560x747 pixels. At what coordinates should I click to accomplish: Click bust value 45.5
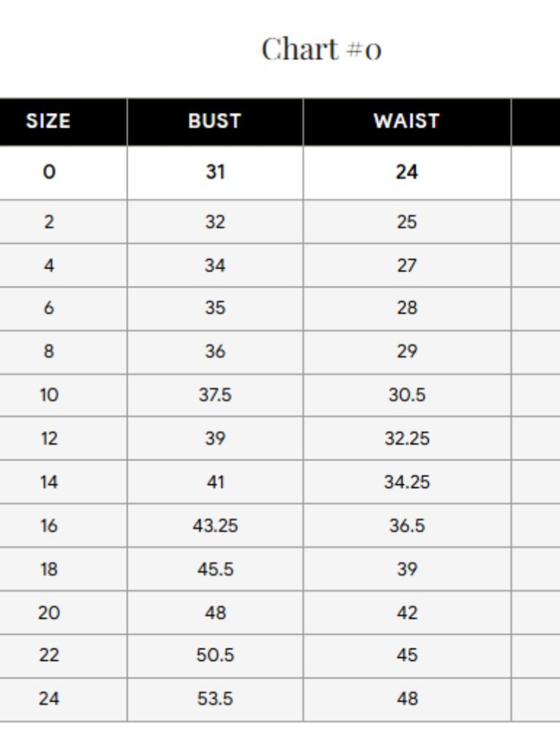pyautogui.click(x=215, y=569)
